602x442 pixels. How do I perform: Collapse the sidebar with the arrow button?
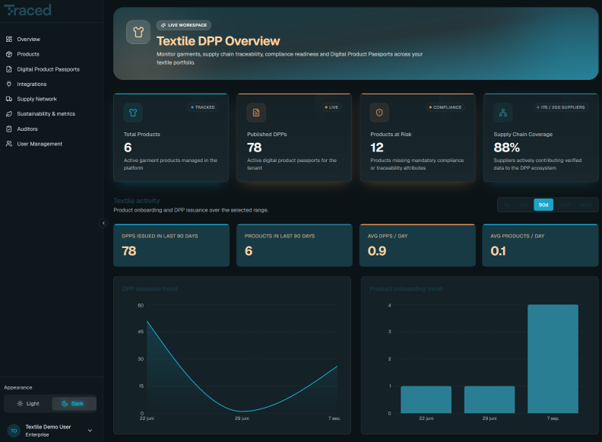point(103,223)
